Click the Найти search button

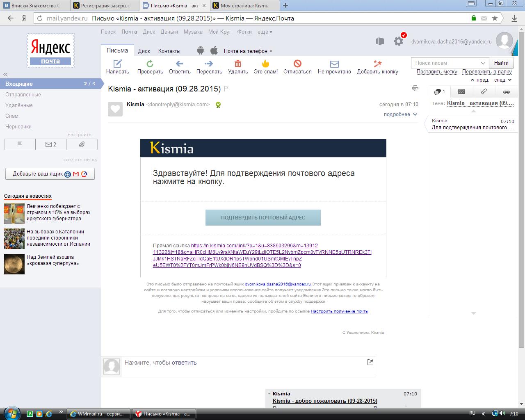pyautogui.click(x=501, y=63)
